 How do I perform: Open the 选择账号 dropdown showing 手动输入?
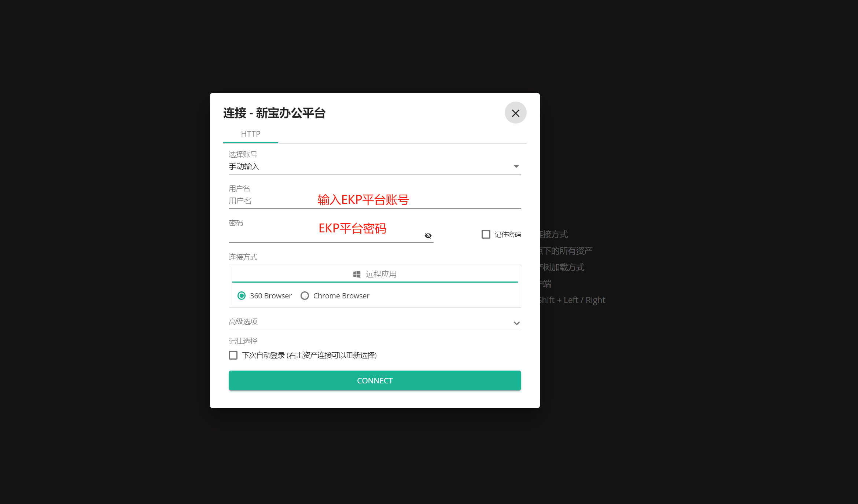(375, 167)
